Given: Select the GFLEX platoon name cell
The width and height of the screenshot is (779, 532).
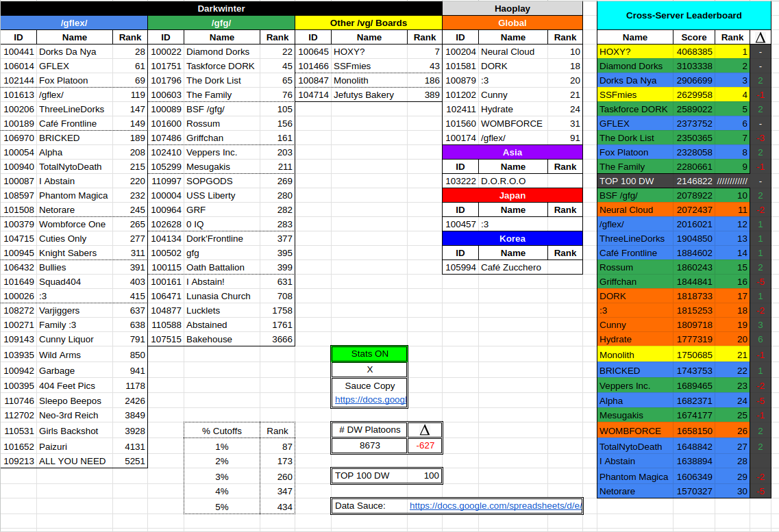Looking at the screenshot, I should coord(75,66).
